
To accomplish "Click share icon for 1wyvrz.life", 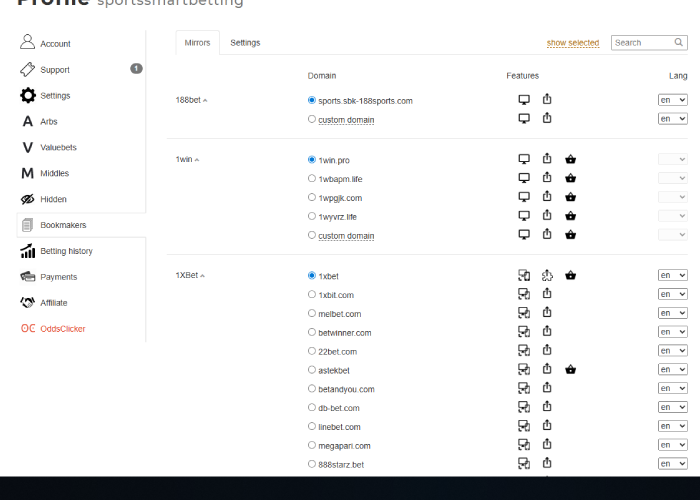I will 547,215.
